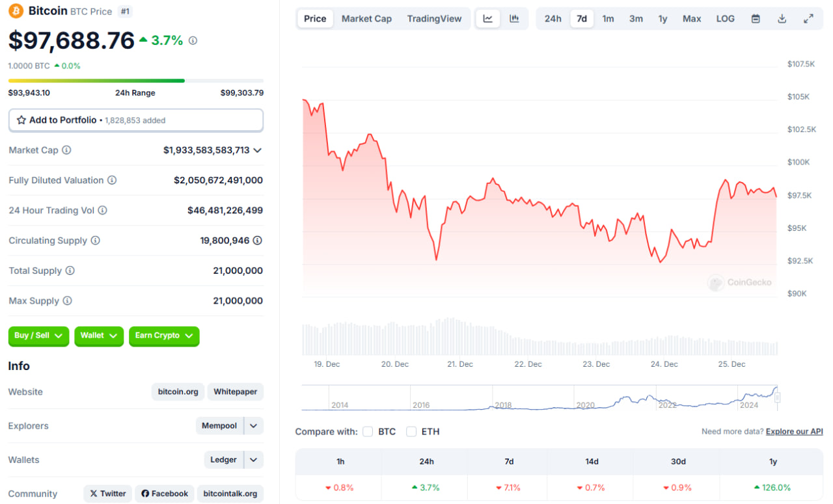The image size is (833, 504).
Task: Open the calendar date range icon
Action: (756, 19)
